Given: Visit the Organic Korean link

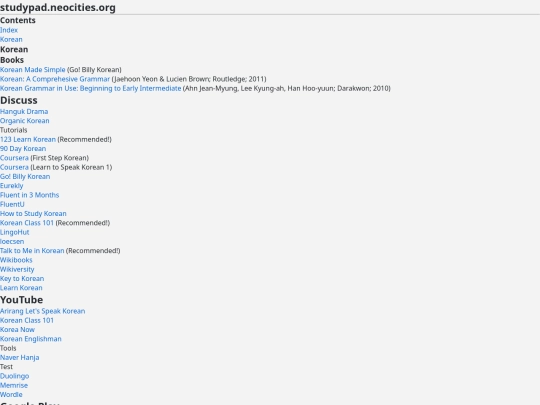Looking at the screenshot, I should [24, 121].
